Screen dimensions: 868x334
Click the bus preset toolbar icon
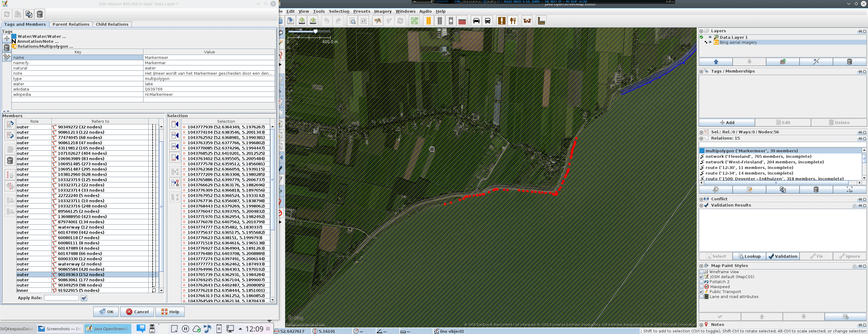tap(488, 21)
